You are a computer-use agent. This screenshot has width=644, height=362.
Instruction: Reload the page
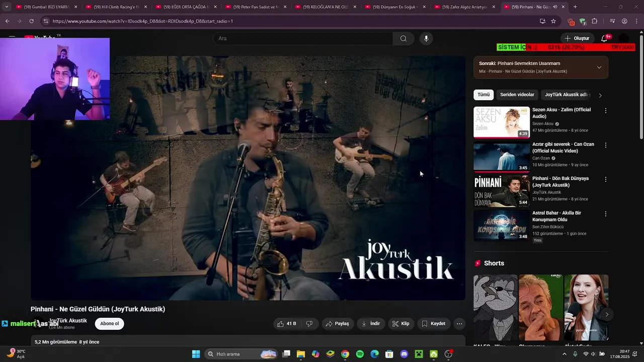(31, 21)
